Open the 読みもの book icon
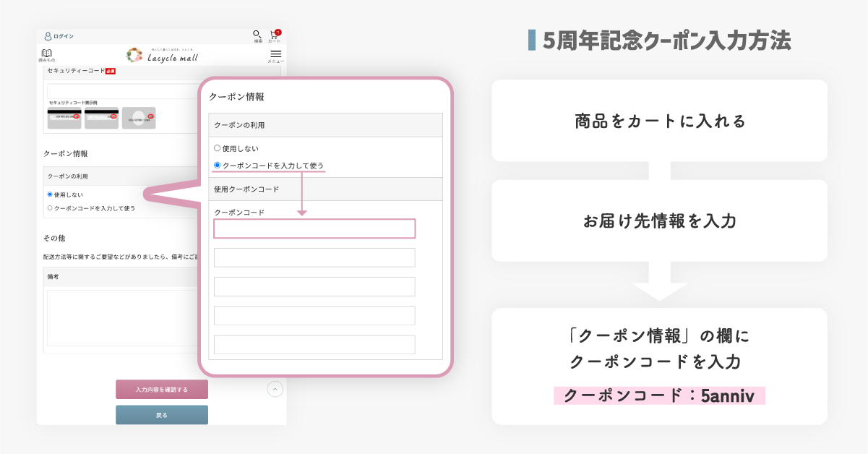 coord(47,54)
